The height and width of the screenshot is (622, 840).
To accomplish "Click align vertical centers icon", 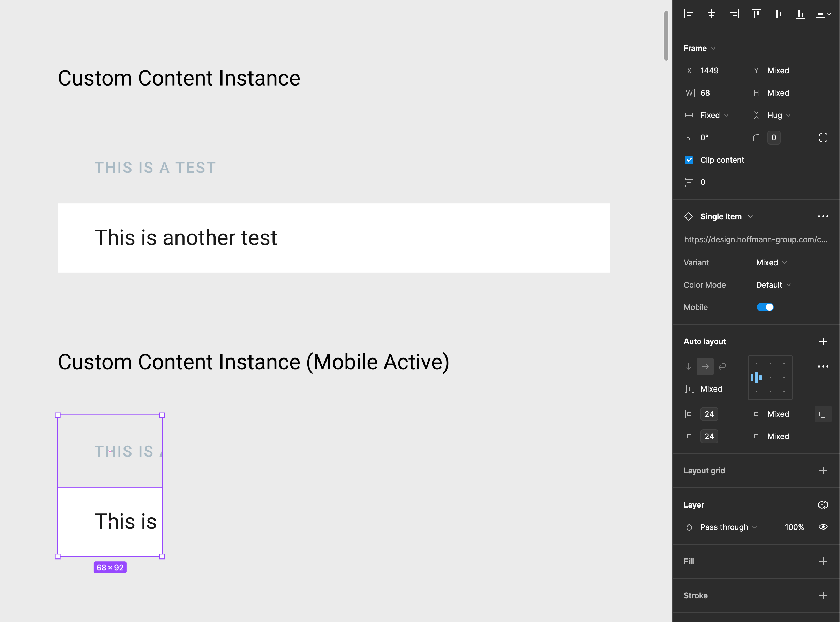I will (778, 14).
